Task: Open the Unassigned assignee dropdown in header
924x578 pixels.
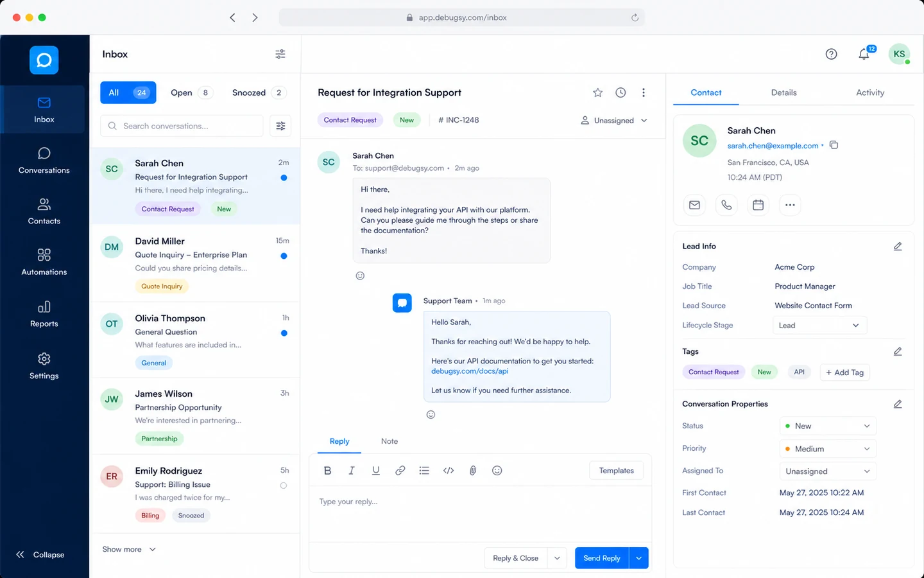Action: click(614, 121)
